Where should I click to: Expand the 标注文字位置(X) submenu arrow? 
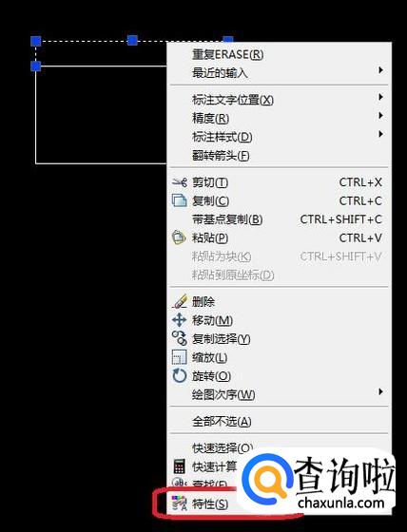click(x=380, y=97)
